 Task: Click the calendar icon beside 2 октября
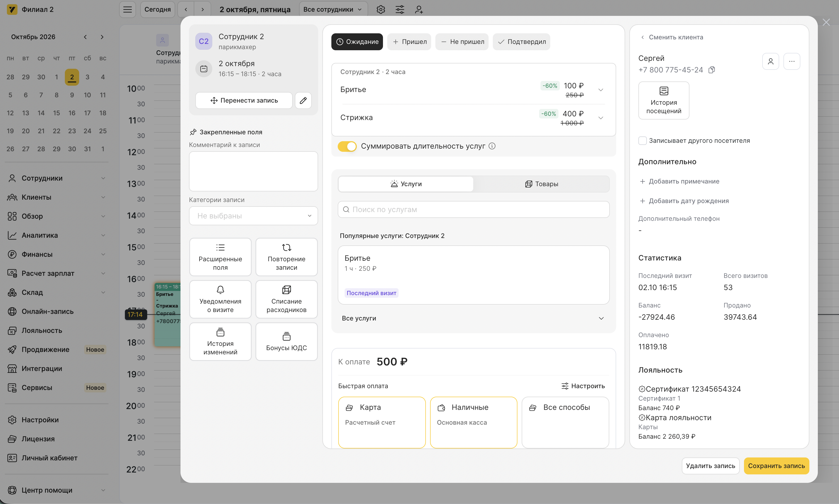coord(204,68)
